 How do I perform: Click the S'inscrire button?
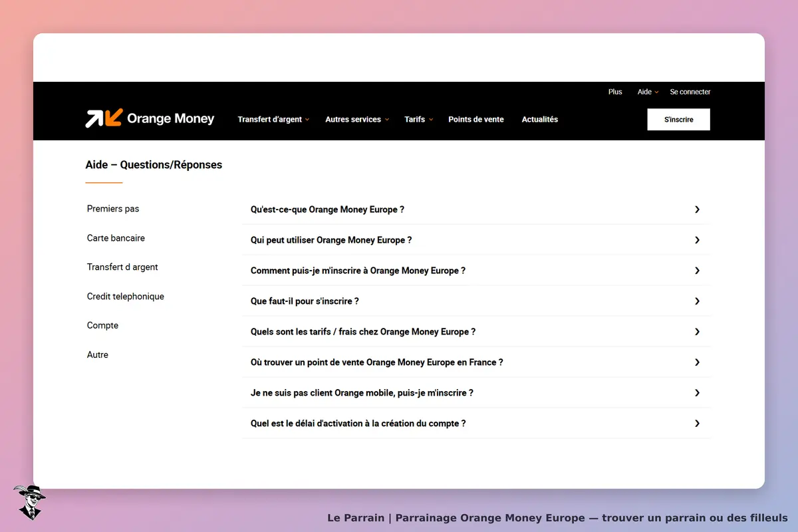click(679, 120)
